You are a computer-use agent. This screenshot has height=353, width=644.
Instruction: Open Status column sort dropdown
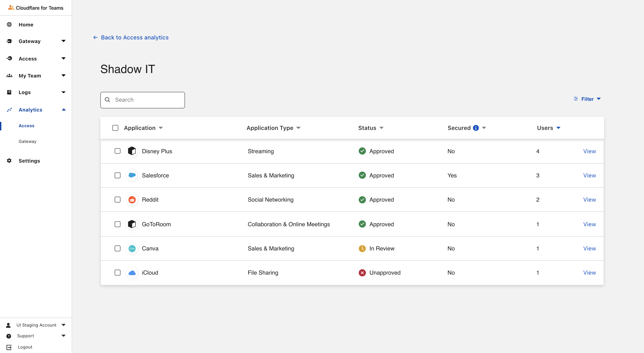click(x=381, y=128)
